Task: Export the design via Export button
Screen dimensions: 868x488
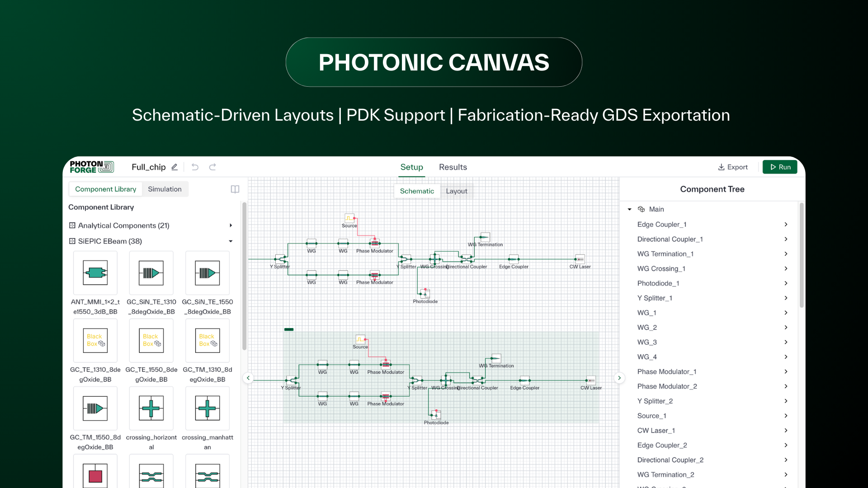Action: click(x=733, y=167)
